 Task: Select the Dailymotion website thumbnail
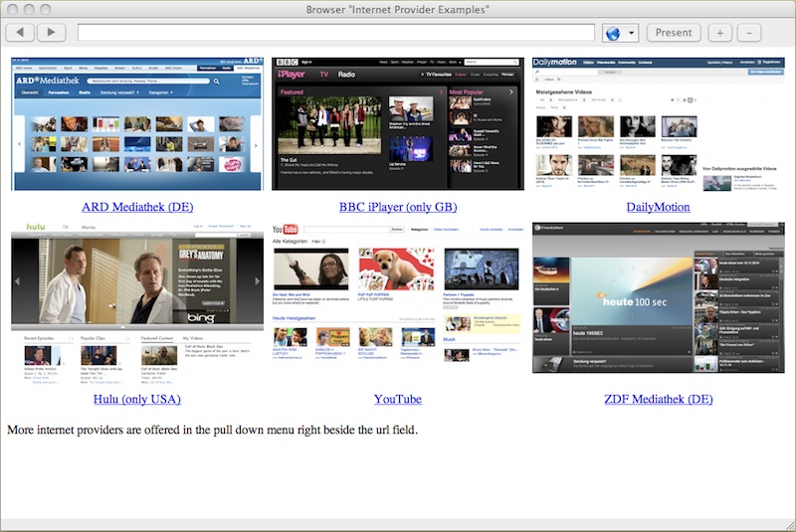[x=658, y=123]
